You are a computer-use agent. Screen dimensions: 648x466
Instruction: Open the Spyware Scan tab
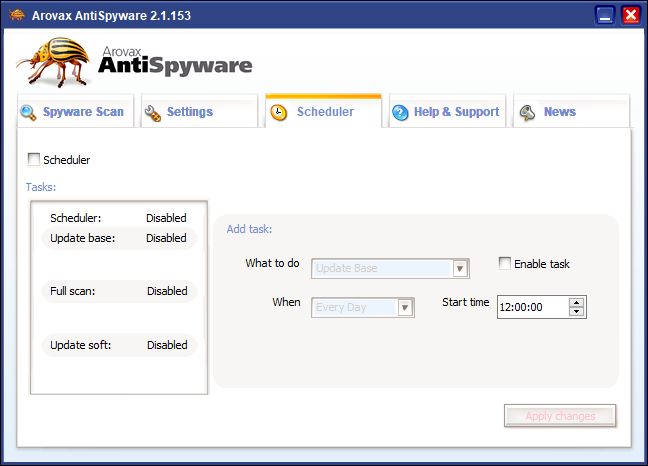76,112
